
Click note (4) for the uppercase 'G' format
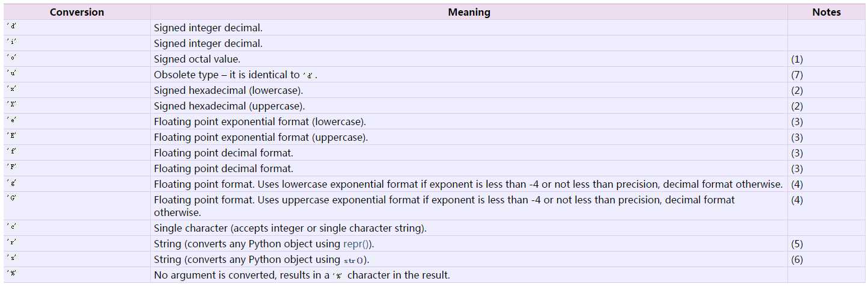pos(797,200)
